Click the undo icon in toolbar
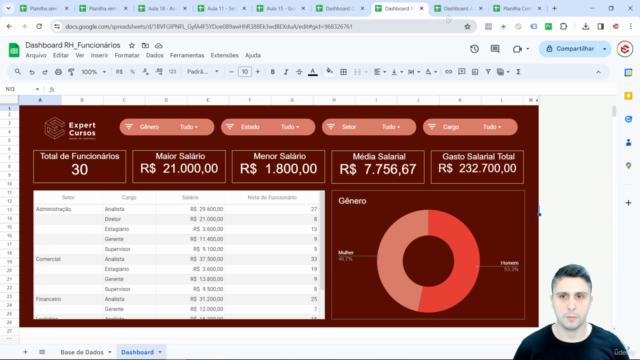Image resolution: width=640 pixels, height=360 pixels. [32, 72]
